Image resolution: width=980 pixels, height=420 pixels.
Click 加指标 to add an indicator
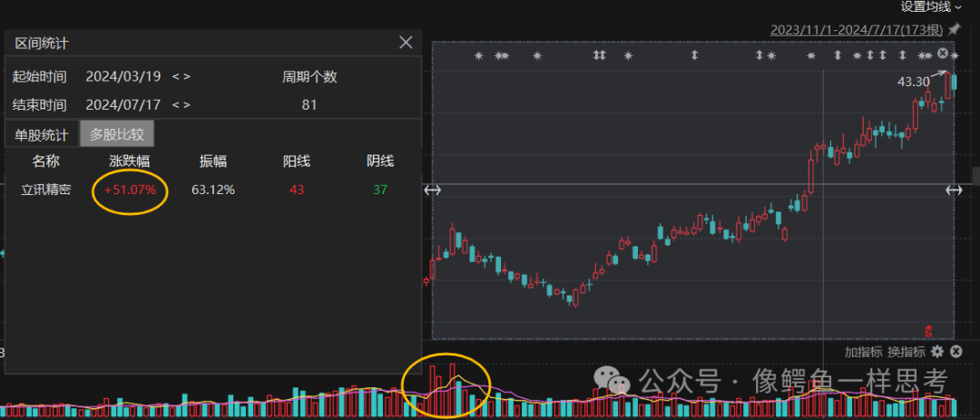pyautogui.click(x=863, y=352)
